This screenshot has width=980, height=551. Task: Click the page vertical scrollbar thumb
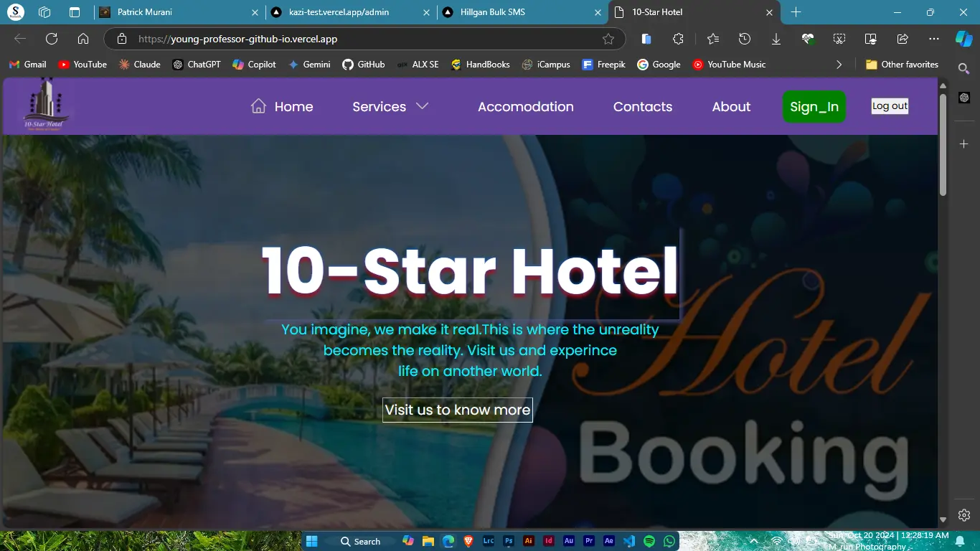pos(943,143)
